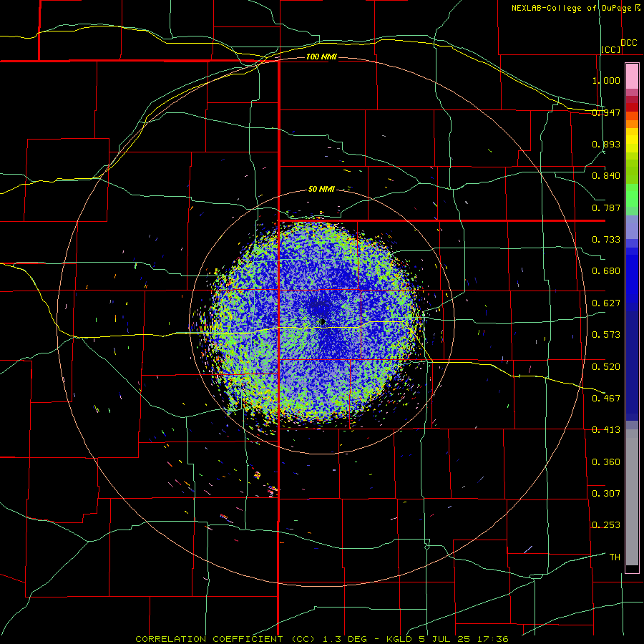Click the radar site marker at echo center
Image resolution: width=644 pixels, height=644 pixels.
[x=323, y=321]
